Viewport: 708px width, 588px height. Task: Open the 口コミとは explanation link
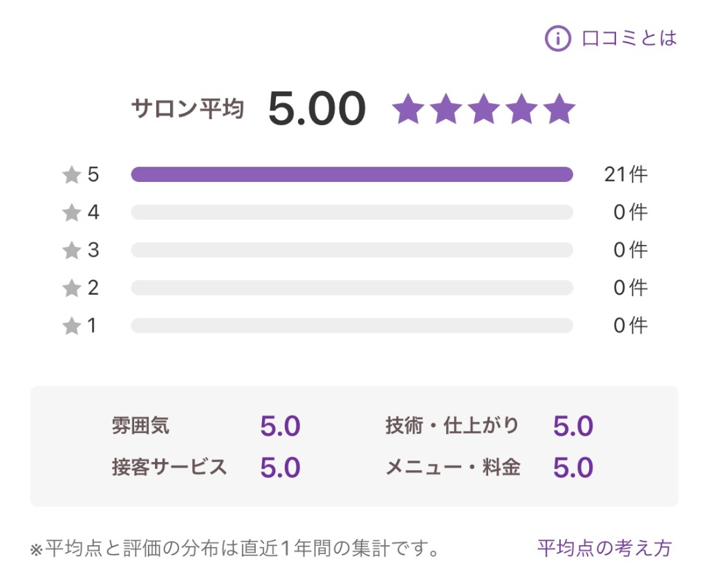(x=629, y=38)
